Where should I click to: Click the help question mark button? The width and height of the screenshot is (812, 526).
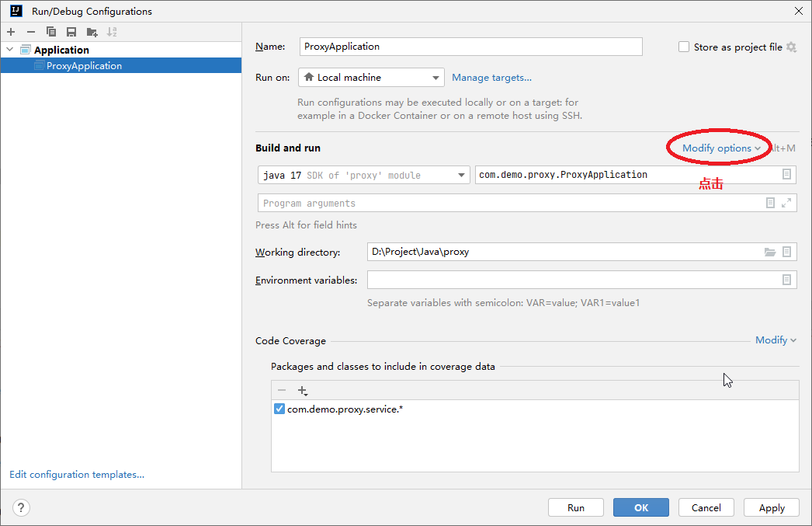point(21,507)
